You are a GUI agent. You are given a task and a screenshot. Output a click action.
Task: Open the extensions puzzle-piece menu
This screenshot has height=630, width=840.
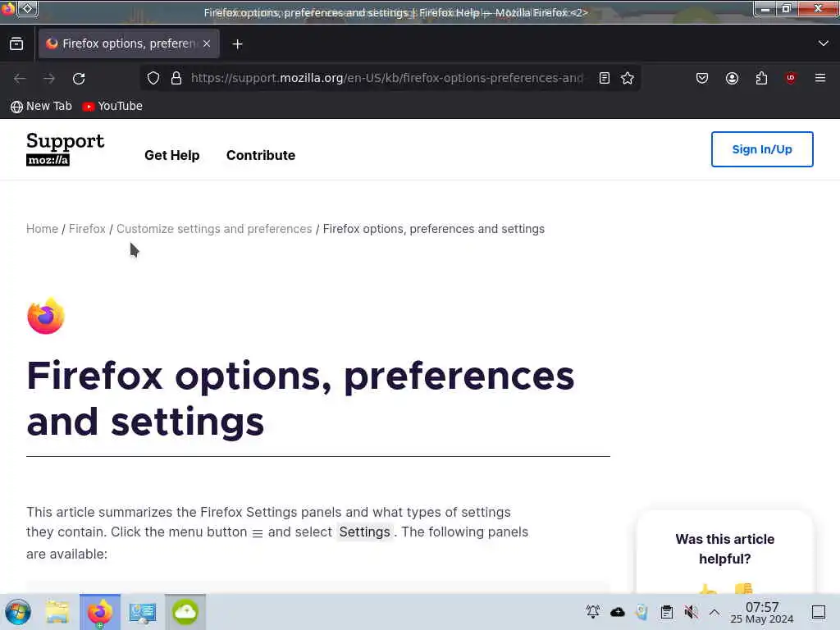pyautogui.click(x=761, y=78)
